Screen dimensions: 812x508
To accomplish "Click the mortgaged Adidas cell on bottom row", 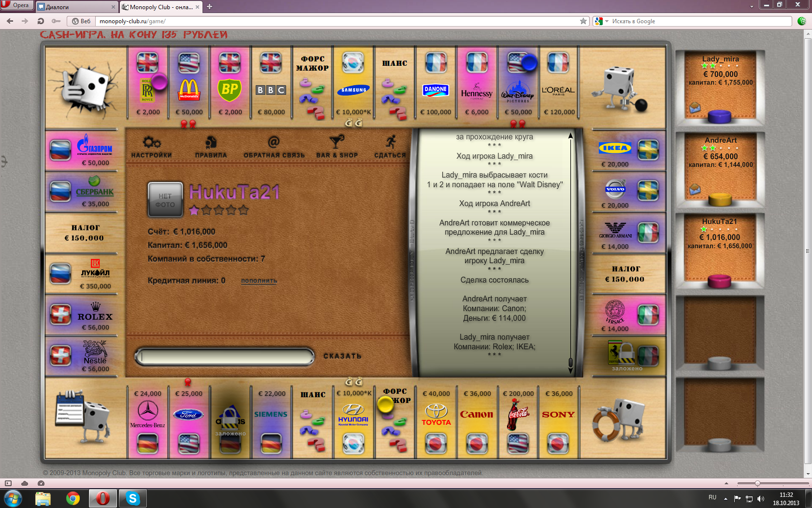I will [230, 422].
